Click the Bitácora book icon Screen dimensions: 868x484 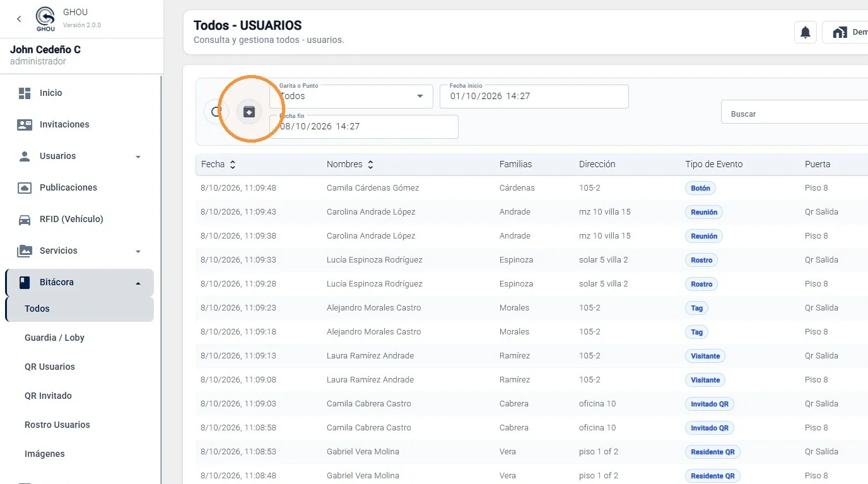[25, 283]
